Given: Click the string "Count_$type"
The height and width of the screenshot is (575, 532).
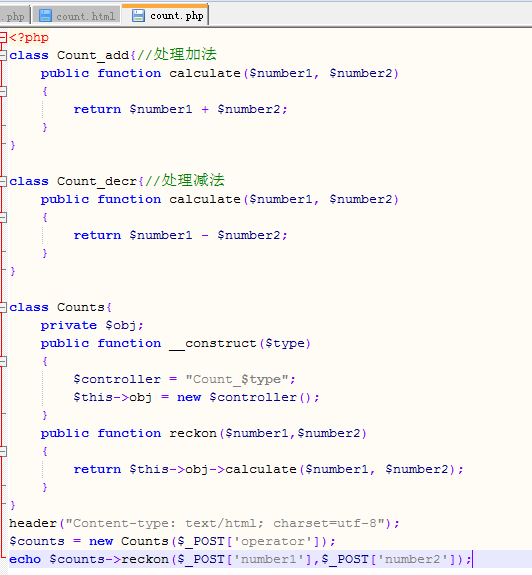Looking at the screenshot, I should point(236,379).
